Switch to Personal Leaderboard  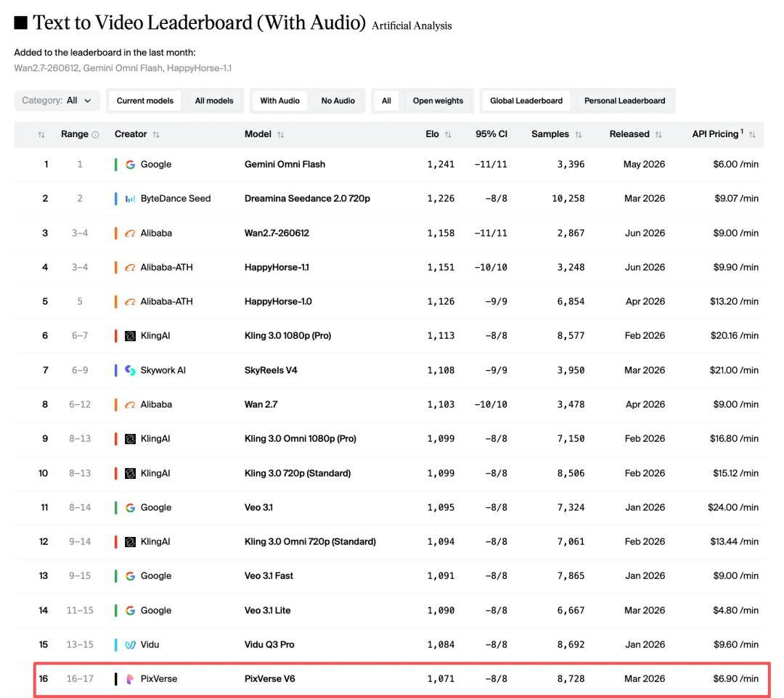(624, 101)
